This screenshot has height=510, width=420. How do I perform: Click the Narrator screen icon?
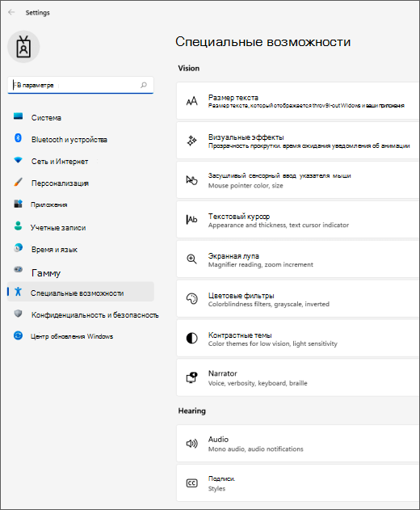tap(191, 377)
